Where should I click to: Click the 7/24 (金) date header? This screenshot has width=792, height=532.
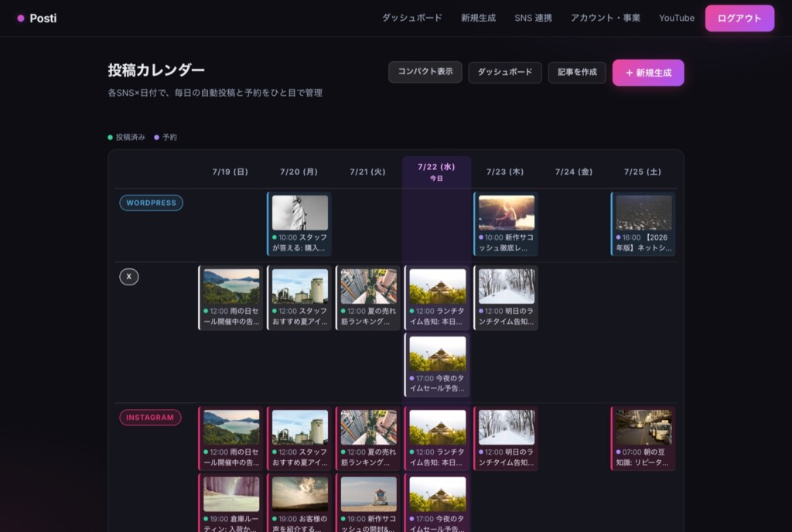pos(574,172)
